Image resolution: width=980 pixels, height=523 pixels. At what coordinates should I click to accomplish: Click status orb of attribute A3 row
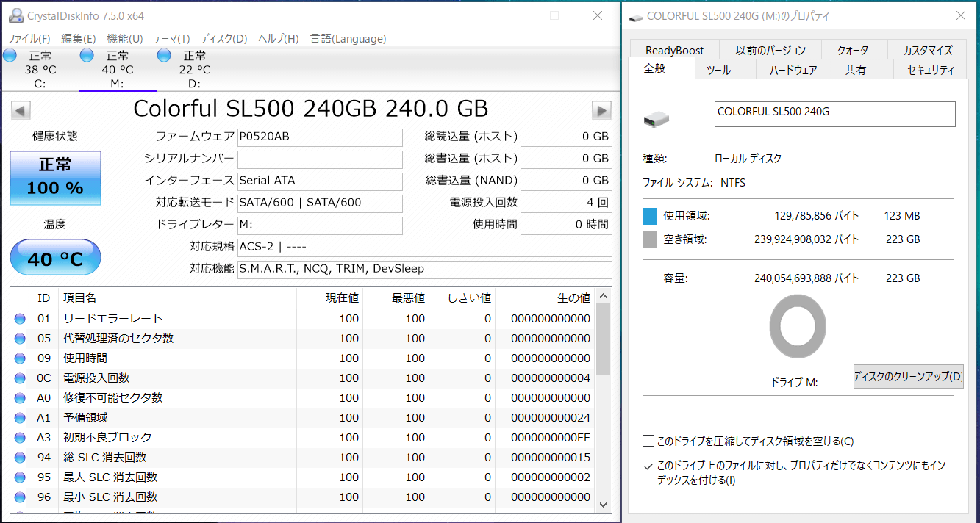coord(20,438)
